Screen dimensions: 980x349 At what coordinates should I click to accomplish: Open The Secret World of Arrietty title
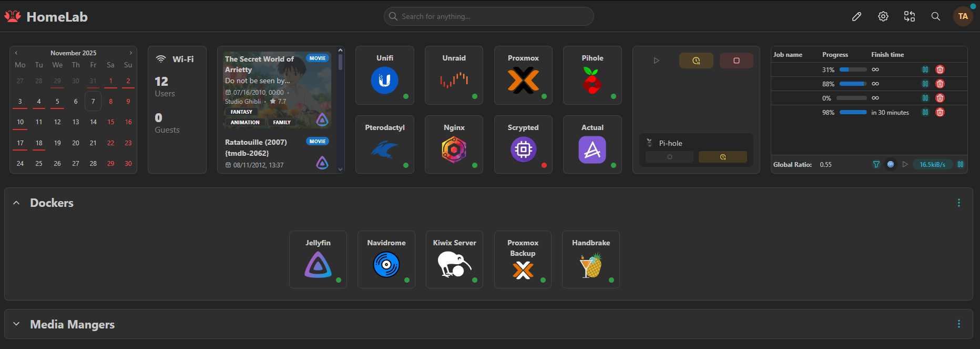259,64
